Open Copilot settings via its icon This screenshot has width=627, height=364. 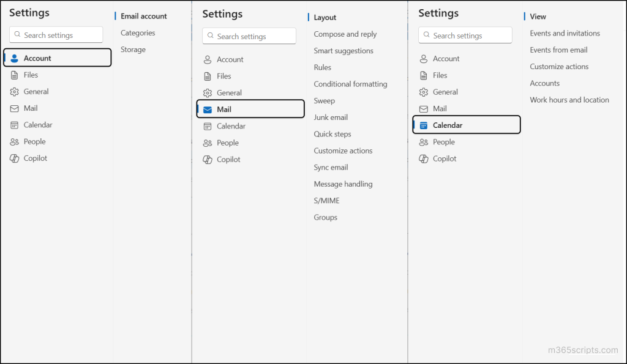coord(13,158)
